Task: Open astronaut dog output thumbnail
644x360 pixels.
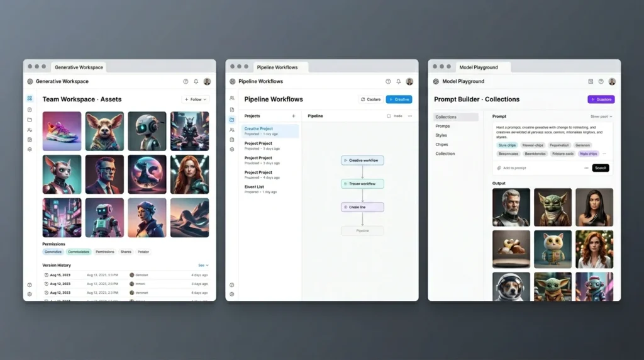Action: point(511,286)
